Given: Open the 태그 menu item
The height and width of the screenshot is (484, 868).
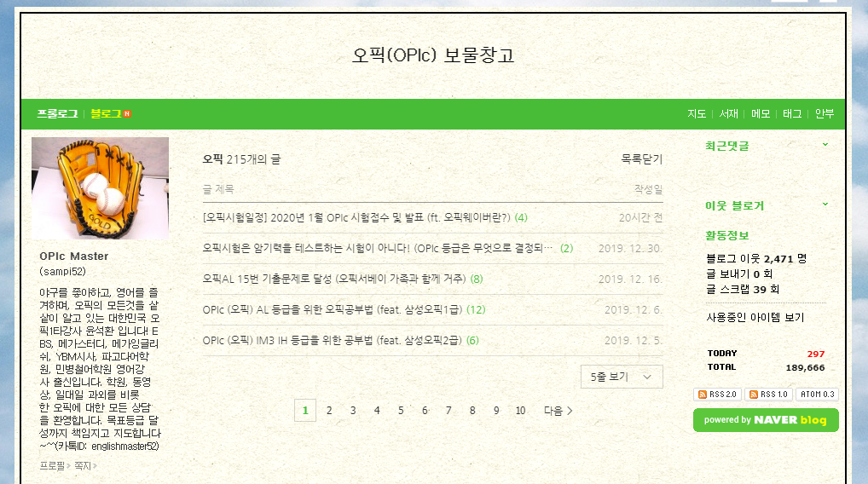Looking at the screenshot, I should [791, 114].
